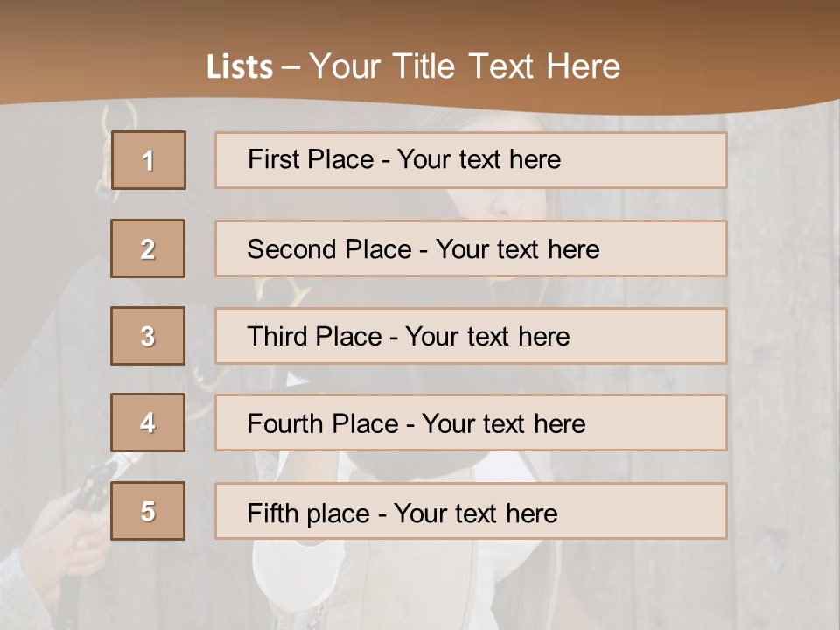Select the "Third Place" text bar
Screen dimensions: 840x630
[471, 336]
